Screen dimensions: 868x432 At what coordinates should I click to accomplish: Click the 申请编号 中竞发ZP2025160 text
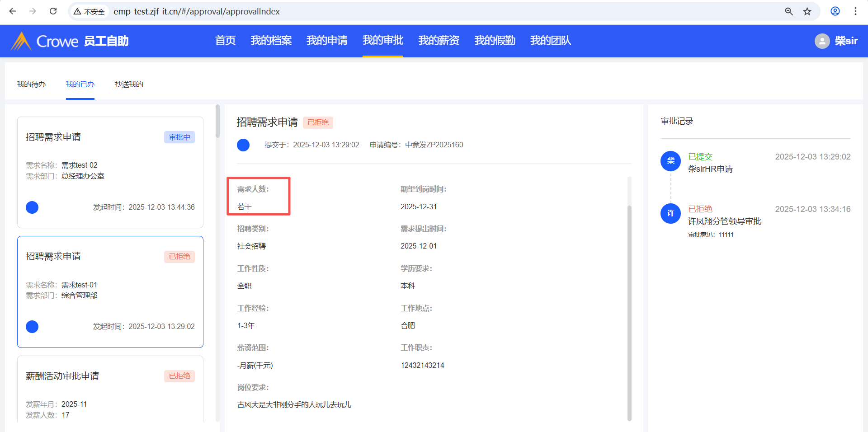tap(416, 145)
